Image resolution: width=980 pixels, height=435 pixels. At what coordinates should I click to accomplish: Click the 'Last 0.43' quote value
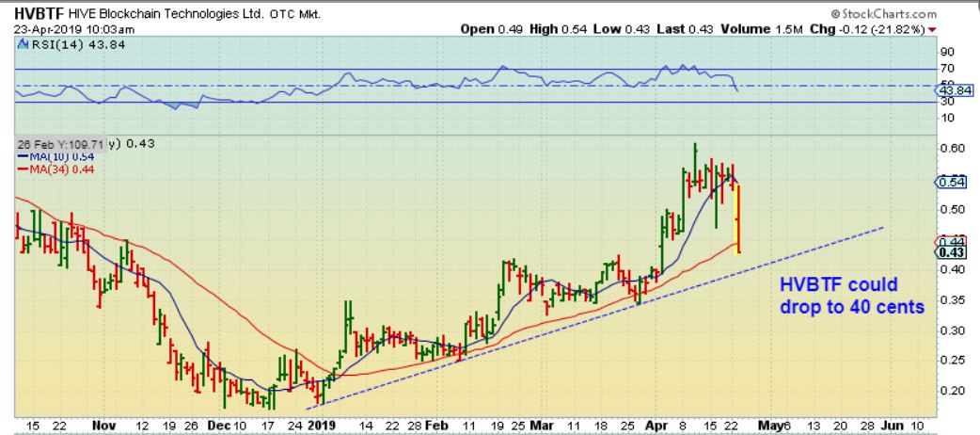coord(684,29)
